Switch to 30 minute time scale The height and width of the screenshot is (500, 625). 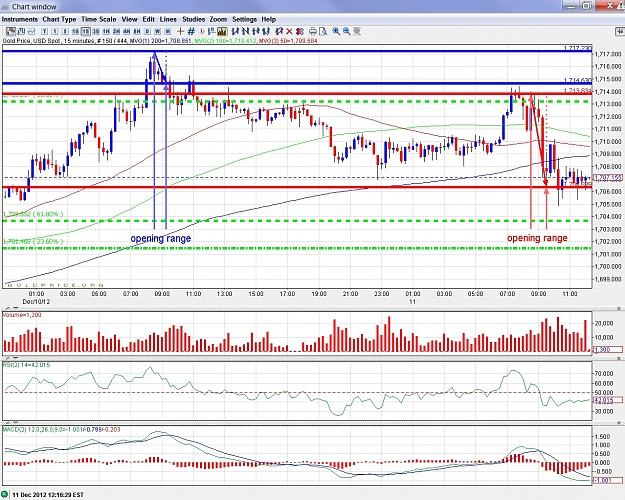[x=96, y=31]
